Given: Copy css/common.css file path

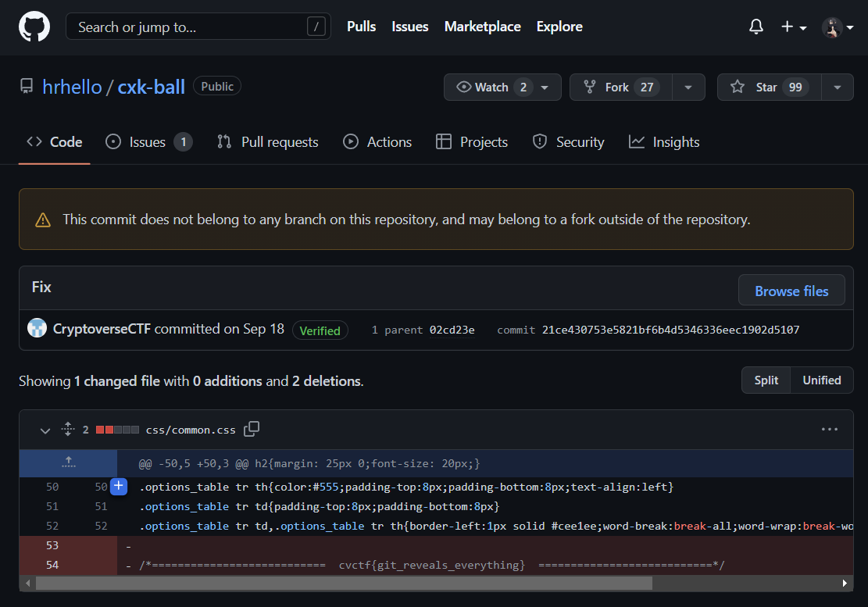Looking at the screenshot, I should pos(252,429).
